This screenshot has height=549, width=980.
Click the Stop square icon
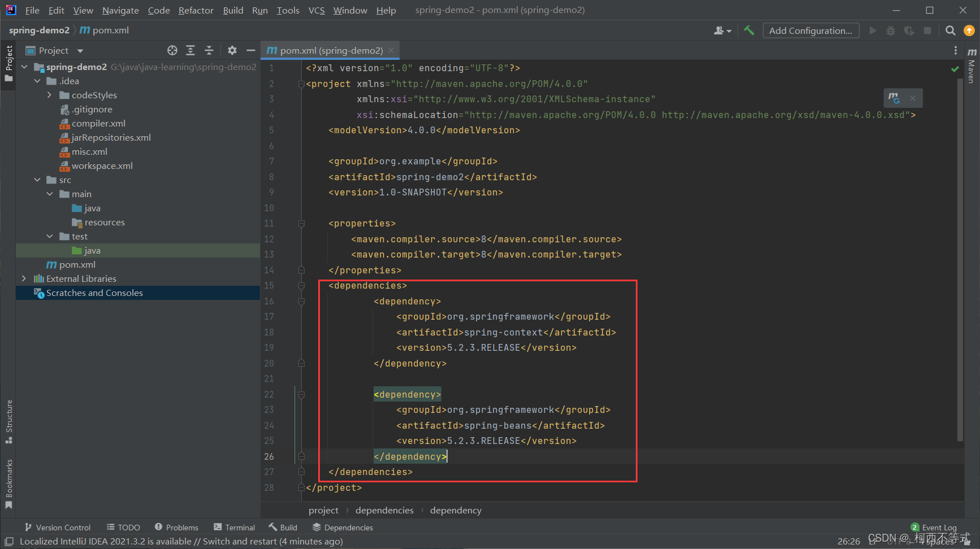coord(927,30)
